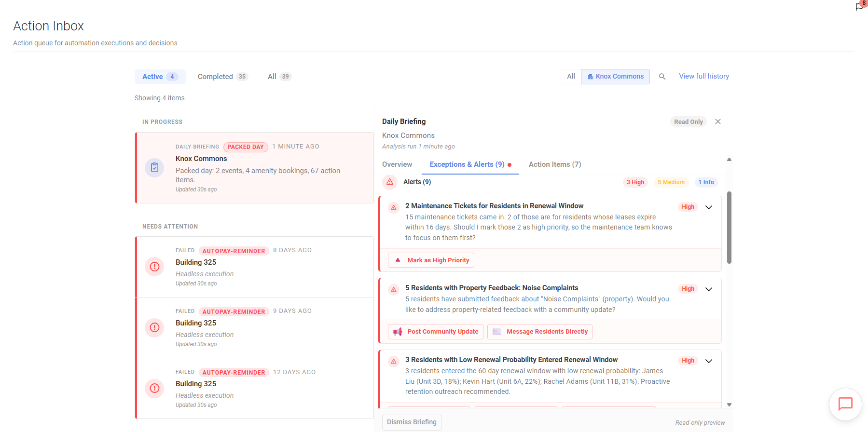The image size is (868, 432).
Task: Select the Exceptions & Alerts (9) tab
Action: (x=470, y=164)
